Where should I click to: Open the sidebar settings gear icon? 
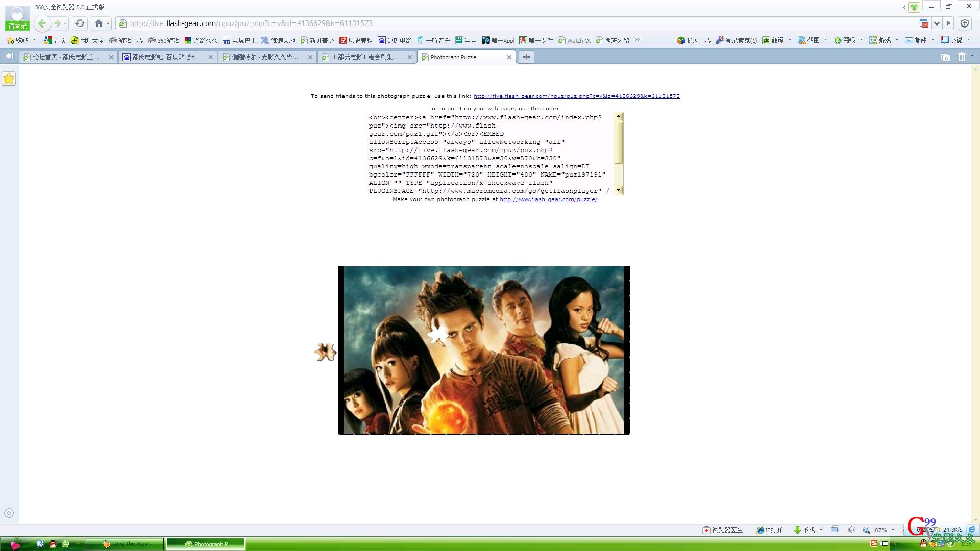(x=9, y=513)
